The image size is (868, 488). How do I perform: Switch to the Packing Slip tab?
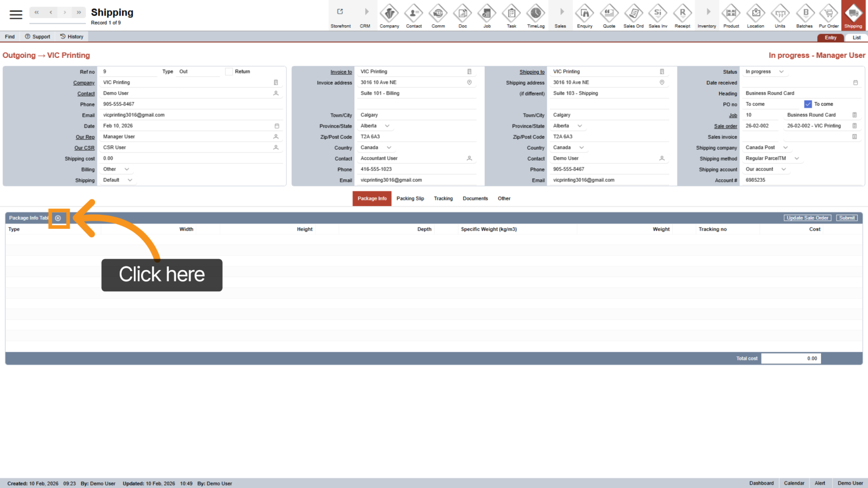410,199
